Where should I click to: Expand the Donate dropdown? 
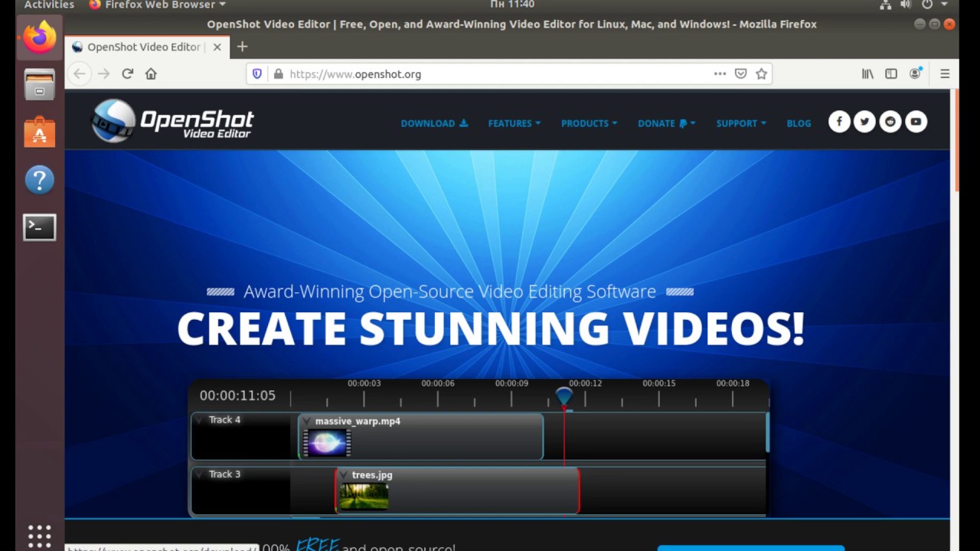(x=666, y=123)
